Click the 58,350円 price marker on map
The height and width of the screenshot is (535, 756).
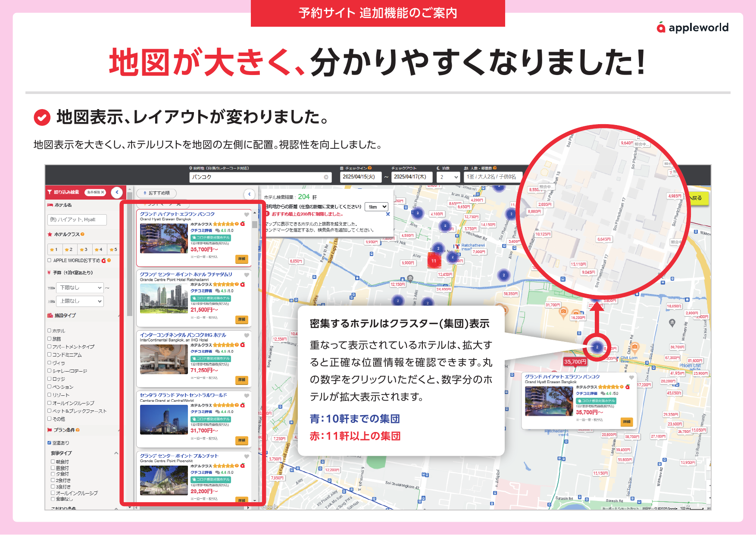511,294
